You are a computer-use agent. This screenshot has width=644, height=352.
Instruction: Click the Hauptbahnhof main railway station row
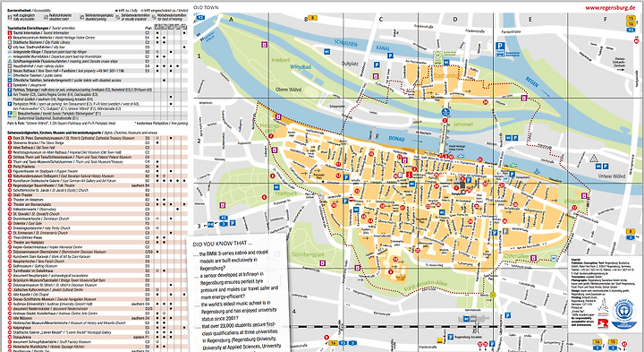97,65
